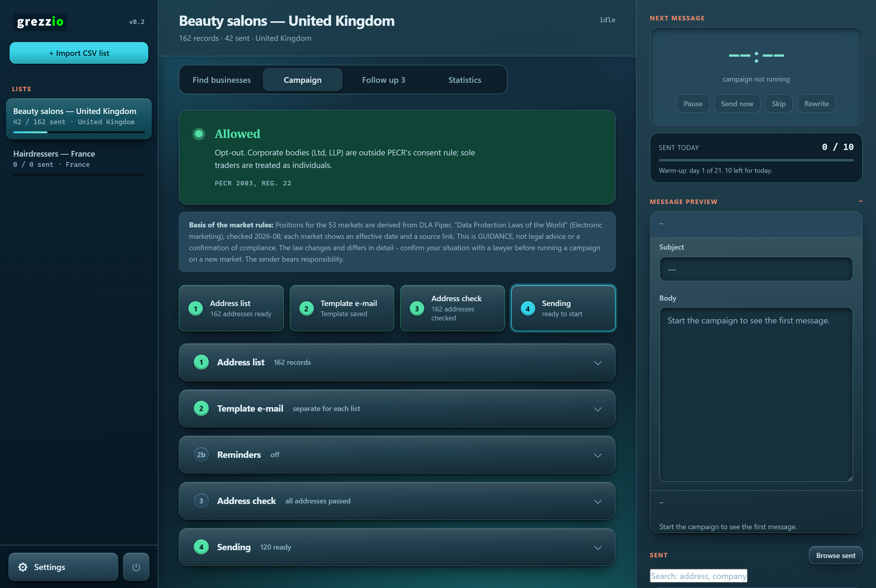Click 'campaign not running' text

click(756, 79)
